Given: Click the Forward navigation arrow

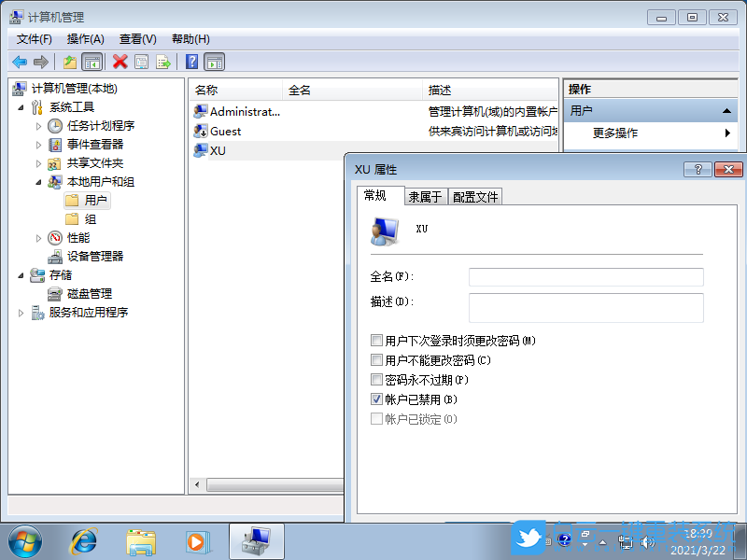Looking at the screenshot, I should 40,62.
